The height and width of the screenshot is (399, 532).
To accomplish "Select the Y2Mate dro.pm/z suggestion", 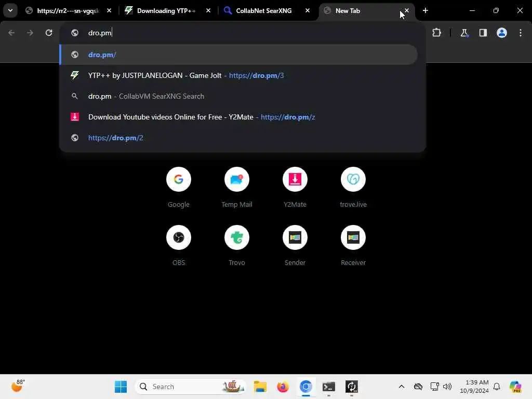I will [x=238, y=117].
